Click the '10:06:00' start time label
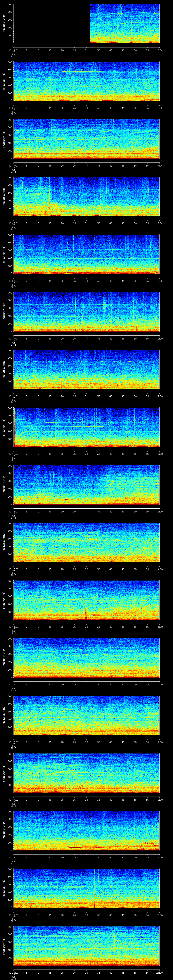This screenshot has height=980, width=173. pyautogui.click(x=13, y=166)
